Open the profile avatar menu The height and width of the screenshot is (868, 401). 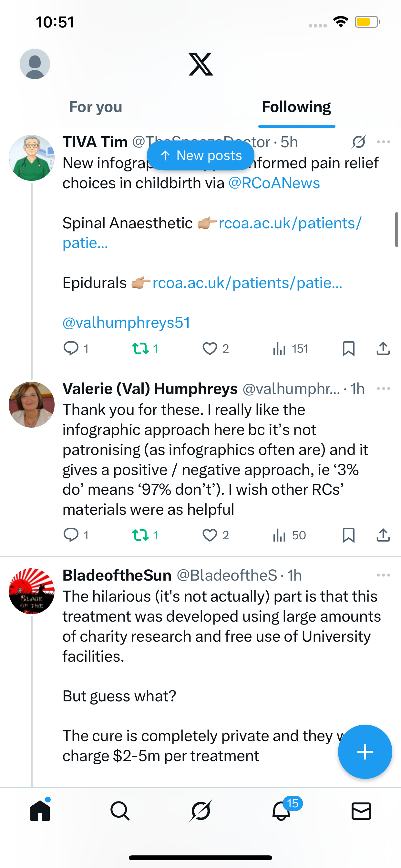click(35, 64)
